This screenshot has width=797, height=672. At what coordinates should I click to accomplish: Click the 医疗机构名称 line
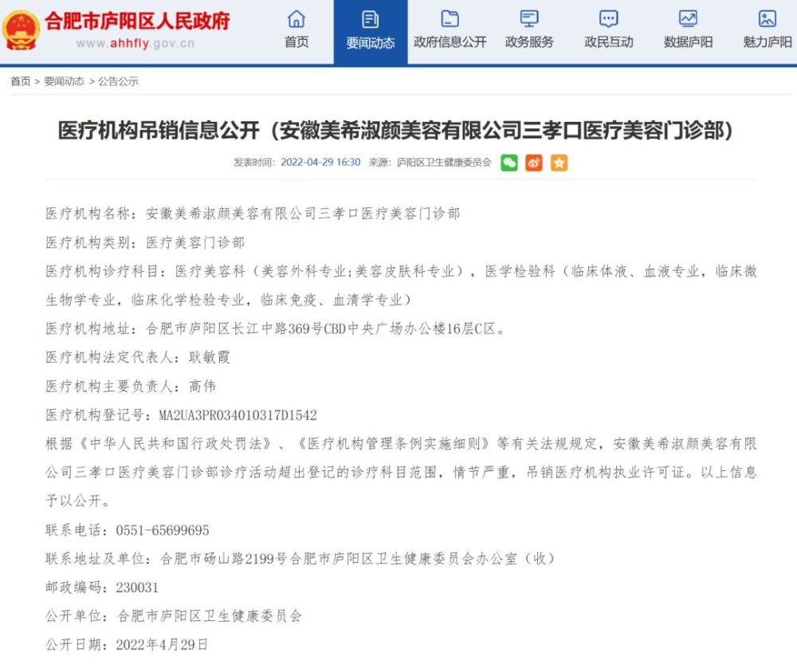[253, 214]
